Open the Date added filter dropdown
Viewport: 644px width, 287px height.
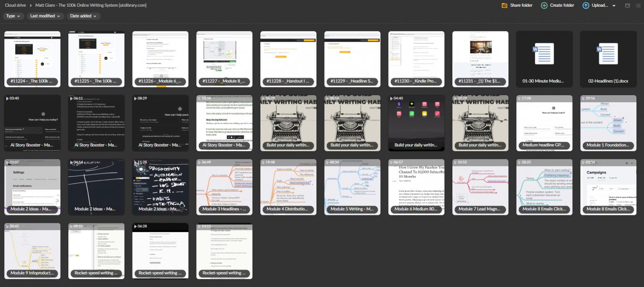(x=83, y=16)
